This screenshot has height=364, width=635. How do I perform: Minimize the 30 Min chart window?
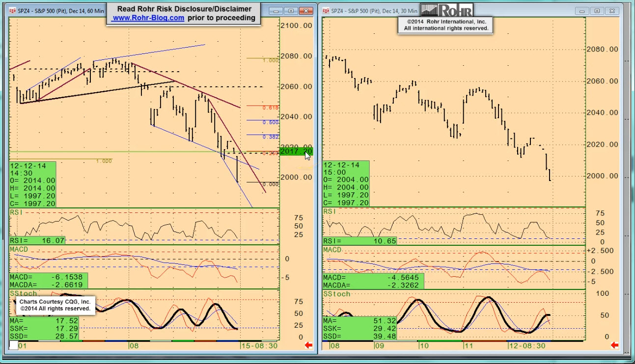(x=583, y=10)
